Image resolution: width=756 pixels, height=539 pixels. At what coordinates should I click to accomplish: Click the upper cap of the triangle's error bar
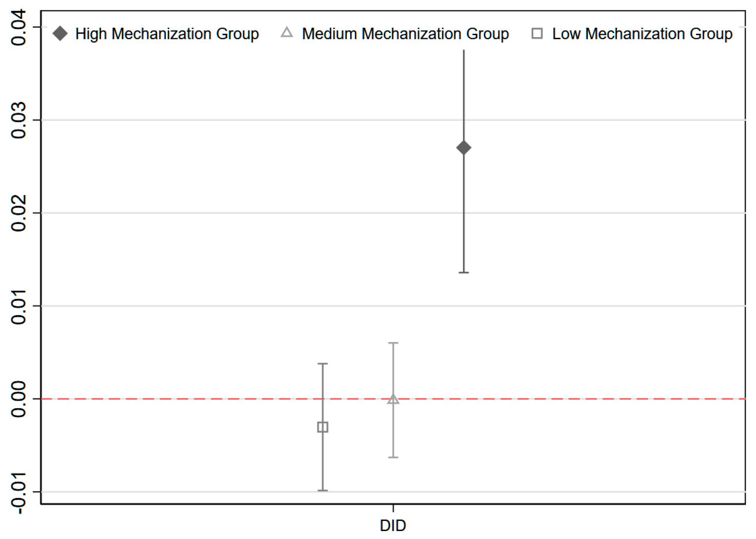pyautogui.click(x=393, y=343)
